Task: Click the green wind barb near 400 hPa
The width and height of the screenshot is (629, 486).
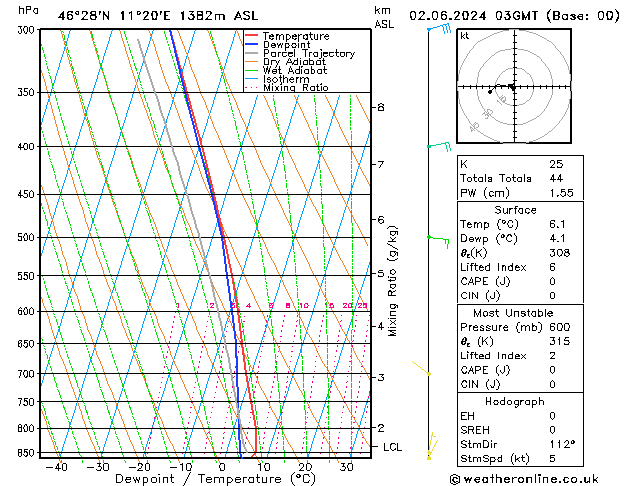Action: [x=438, y=146]
